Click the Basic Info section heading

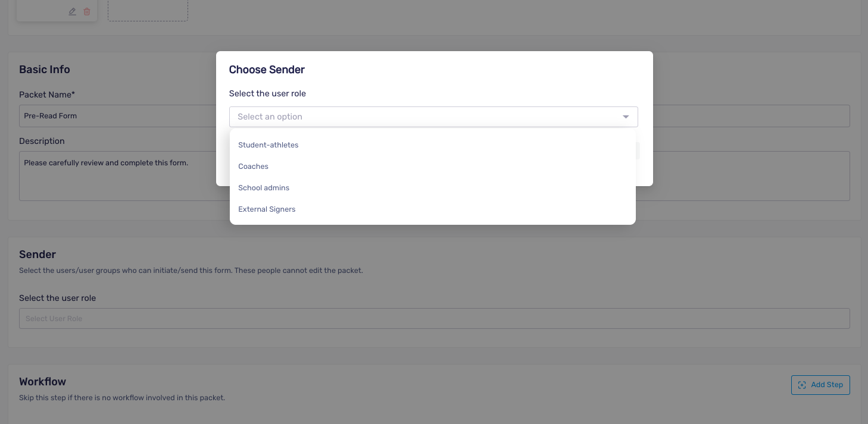45,70
